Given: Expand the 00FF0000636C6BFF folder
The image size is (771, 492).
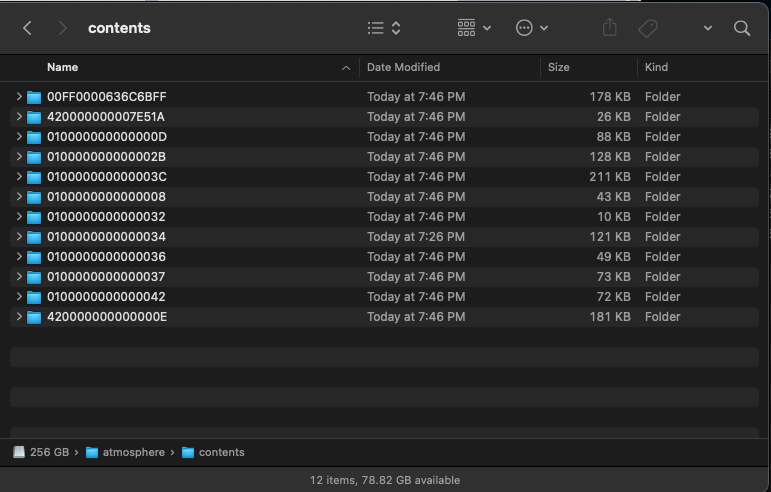Looking at the screenshot, I should [19, 96].
